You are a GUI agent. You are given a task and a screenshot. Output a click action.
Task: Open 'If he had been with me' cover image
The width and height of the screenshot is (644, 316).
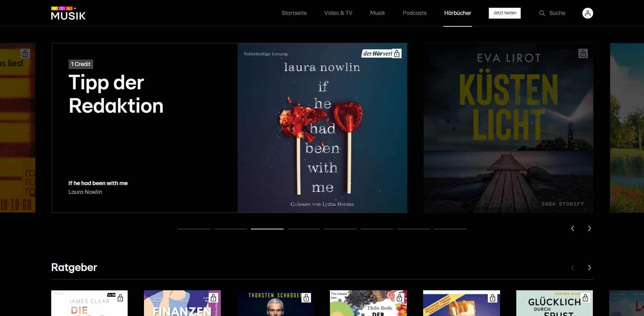click(x=322, y=128)
